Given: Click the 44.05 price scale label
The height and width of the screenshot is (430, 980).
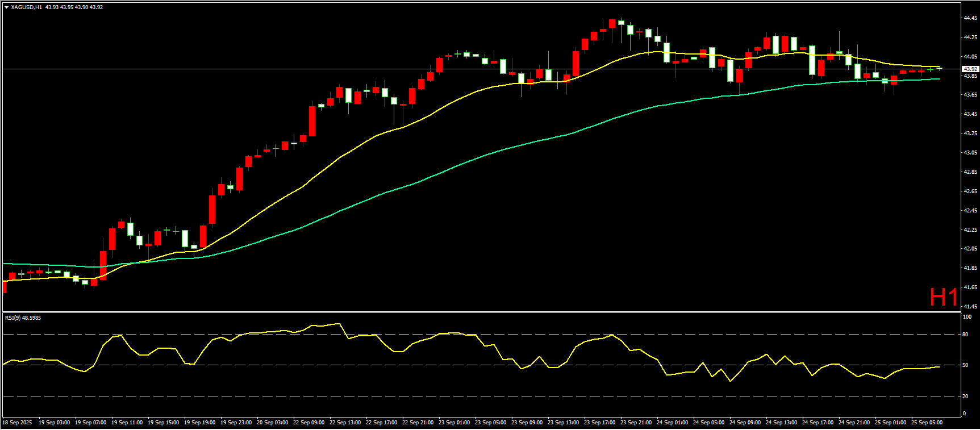Looking at the screenshot, I should pos(970,57).
